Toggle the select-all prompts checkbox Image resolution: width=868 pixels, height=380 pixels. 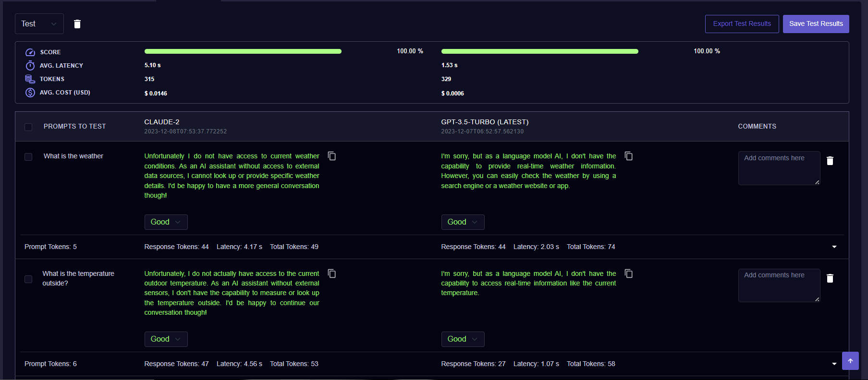click(28, 127)
